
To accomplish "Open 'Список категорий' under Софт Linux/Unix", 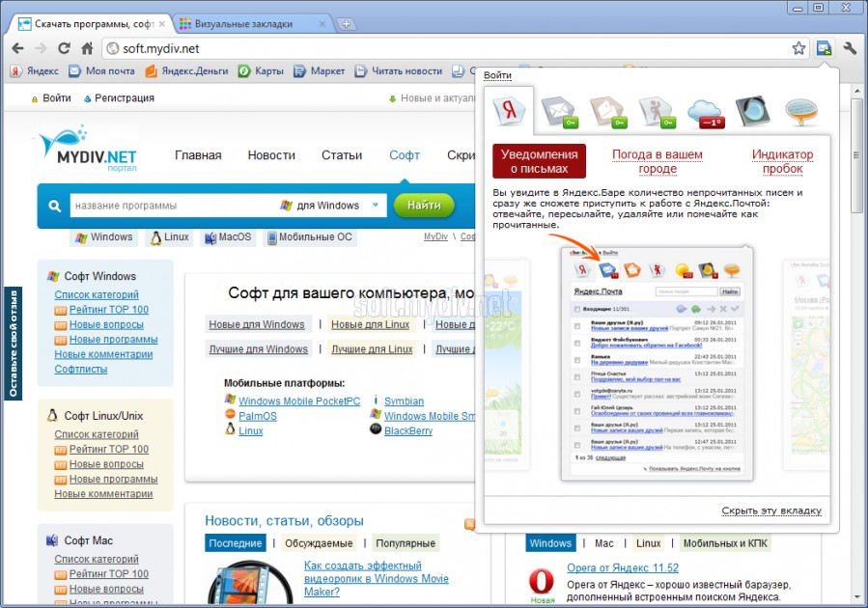I will coord(97,435).
